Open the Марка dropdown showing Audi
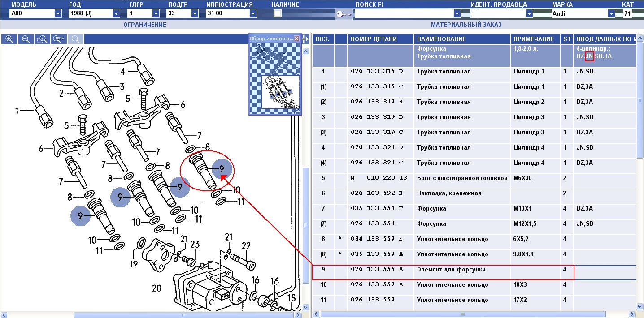 coord(611,13)
